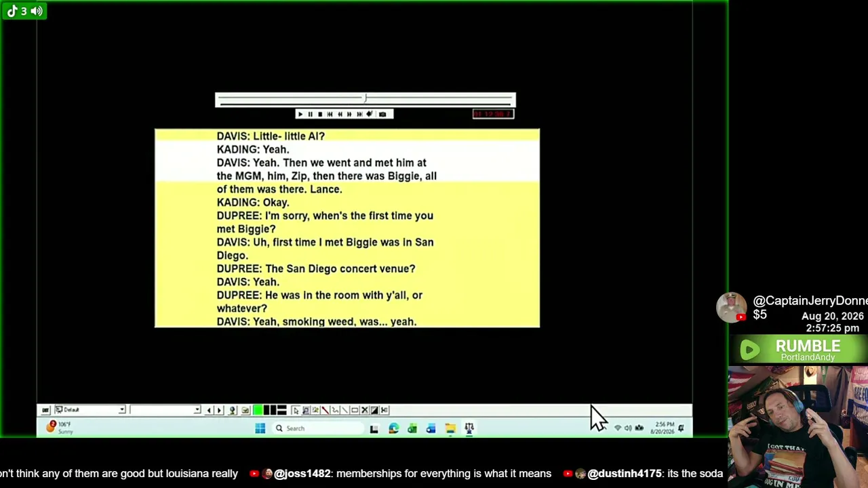This screenshot has height=488, width=868.
Task: Go to previous page arrow in toolbar
Action: click(209, 409)
